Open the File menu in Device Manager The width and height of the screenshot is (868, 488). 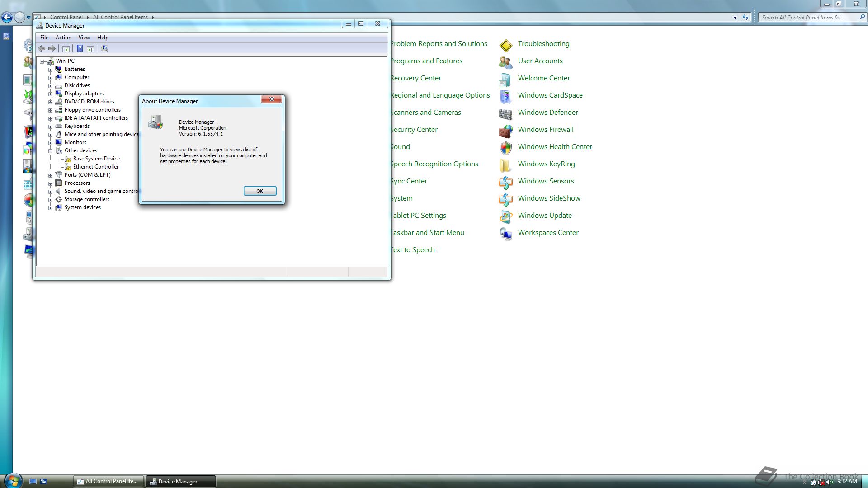coord(44,38)
